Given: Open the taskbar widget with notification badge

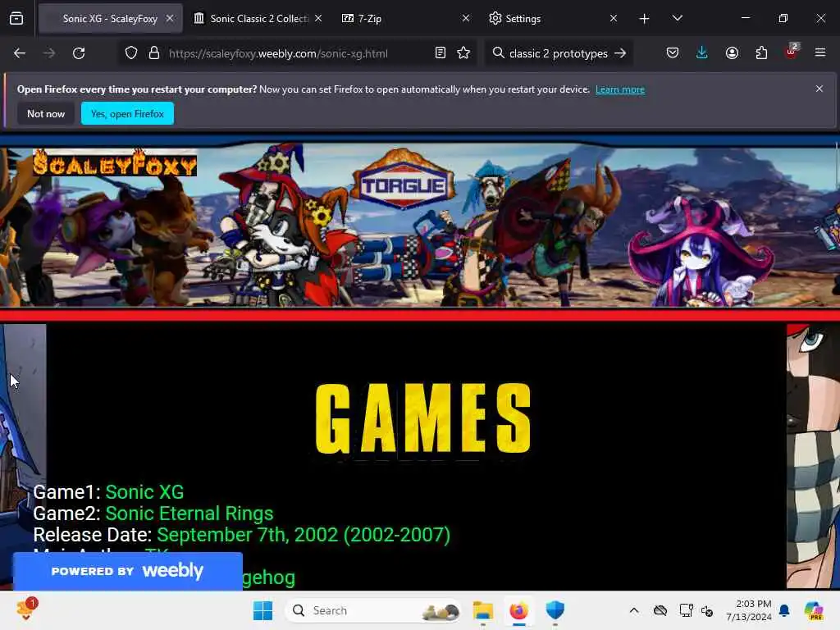Looking at the screenshot, I should (x=27, y=609).
